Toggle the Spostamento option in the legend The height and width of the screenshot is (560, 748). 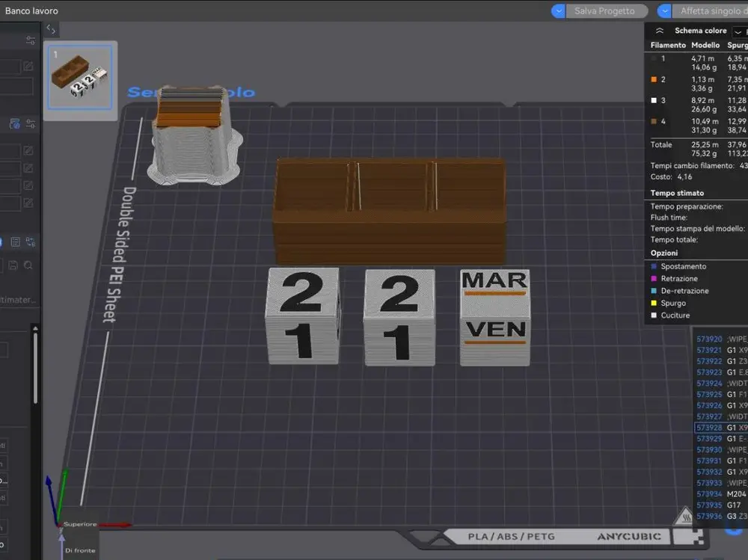coord(679,267)
